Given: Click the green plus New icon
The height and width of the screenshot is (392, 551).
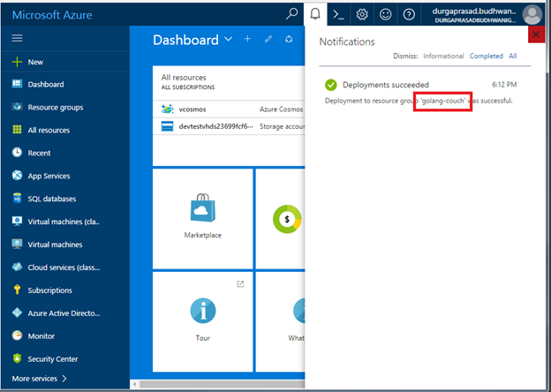Looking at the screenshot, I should point(17,62).
